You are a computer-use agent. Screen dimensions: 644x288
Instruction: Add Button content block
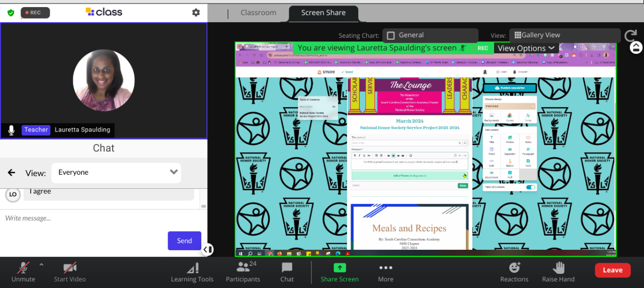point(510,163)
